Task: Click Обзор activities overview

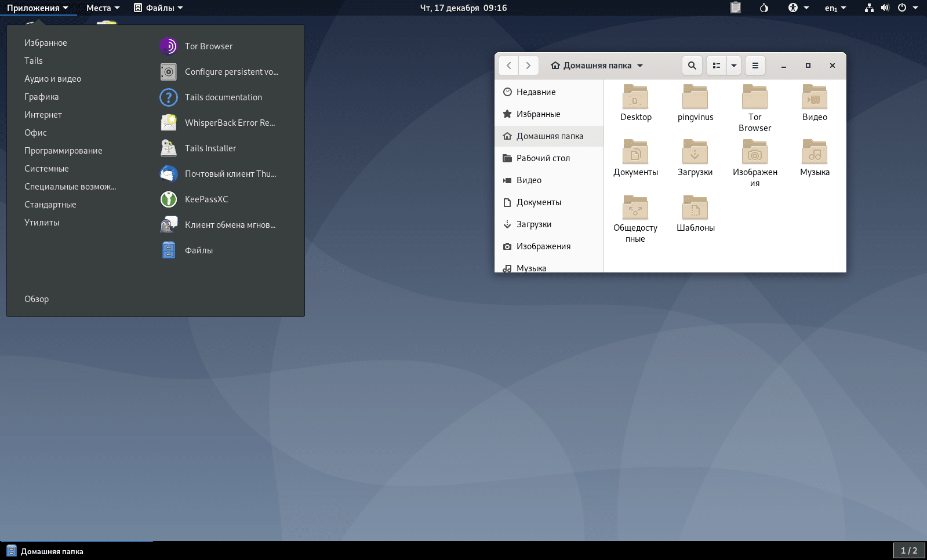Action: coord(37,299)
